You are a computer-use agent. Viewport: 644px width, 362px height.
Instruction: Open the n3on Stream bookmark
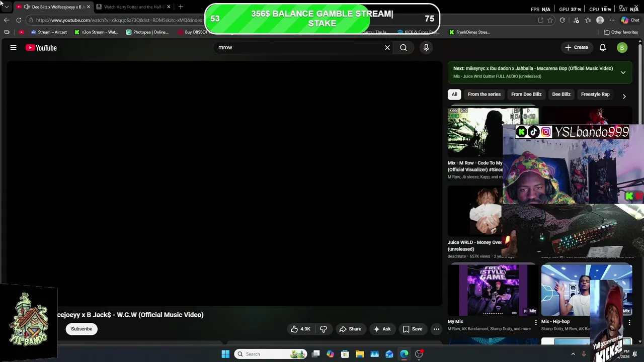96,32
